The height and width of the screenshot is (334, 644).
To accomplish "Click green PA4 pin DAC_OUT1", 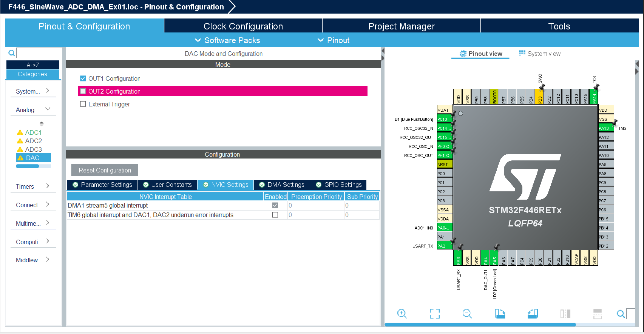I will point(485,258).
